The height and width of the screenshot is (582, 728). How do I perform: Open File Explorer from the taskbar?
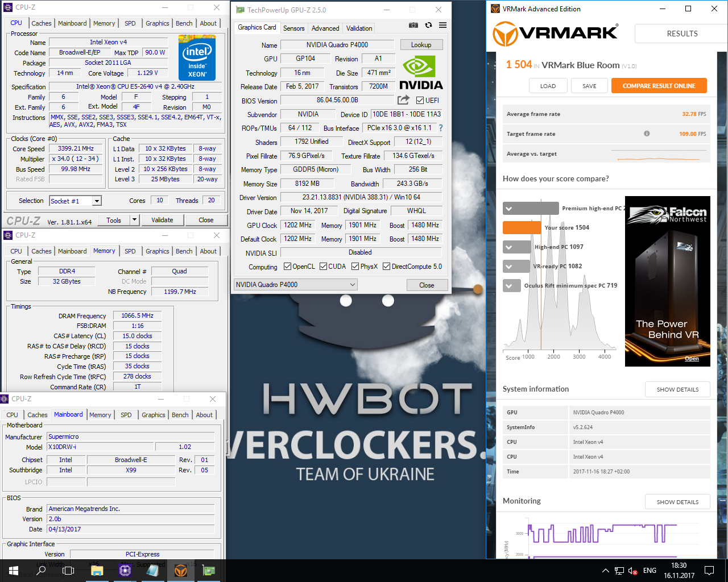[x=97, y=571]
